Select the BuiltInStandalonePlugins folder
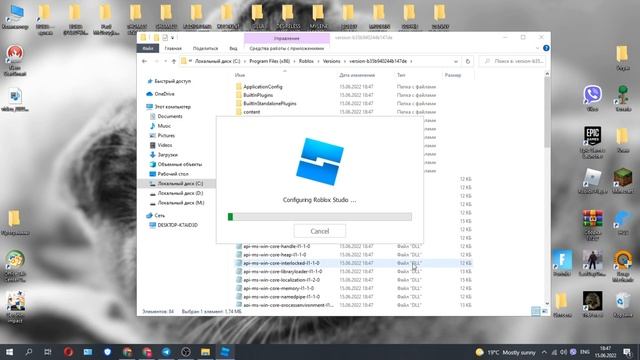The width and height of the screenshot is (640, 360). [x=270, y=103]
